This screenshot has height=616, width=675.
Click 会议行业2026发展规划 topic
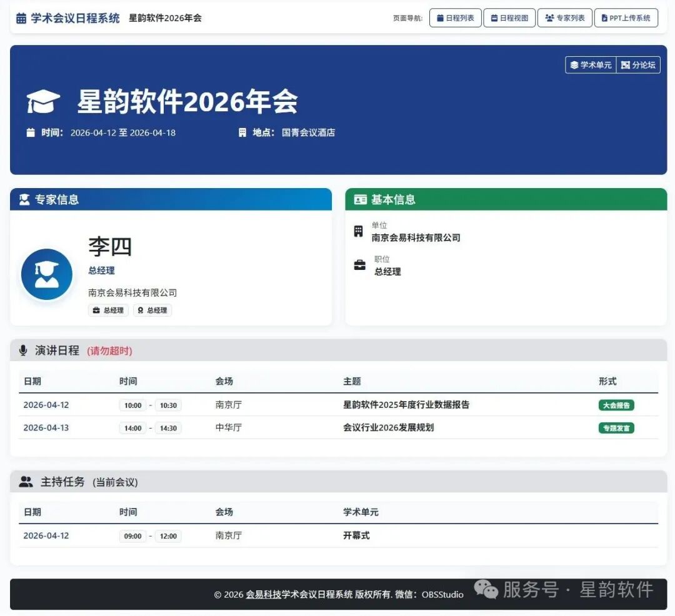[x=388, y=427]
